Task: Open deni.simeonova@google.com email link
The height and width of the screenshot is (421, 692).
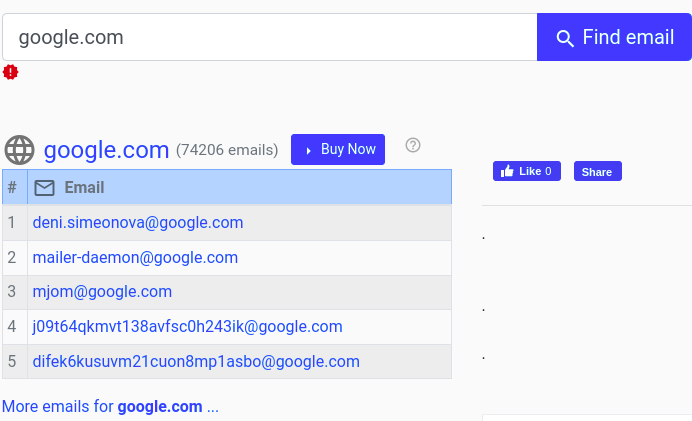Action: point(138,222)
